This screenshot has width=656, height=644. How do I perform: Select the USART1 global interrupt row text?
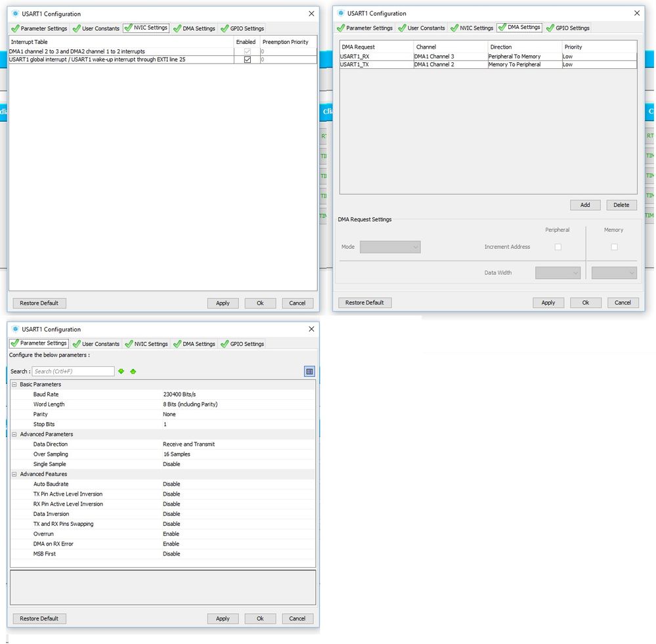click(97, 59)
